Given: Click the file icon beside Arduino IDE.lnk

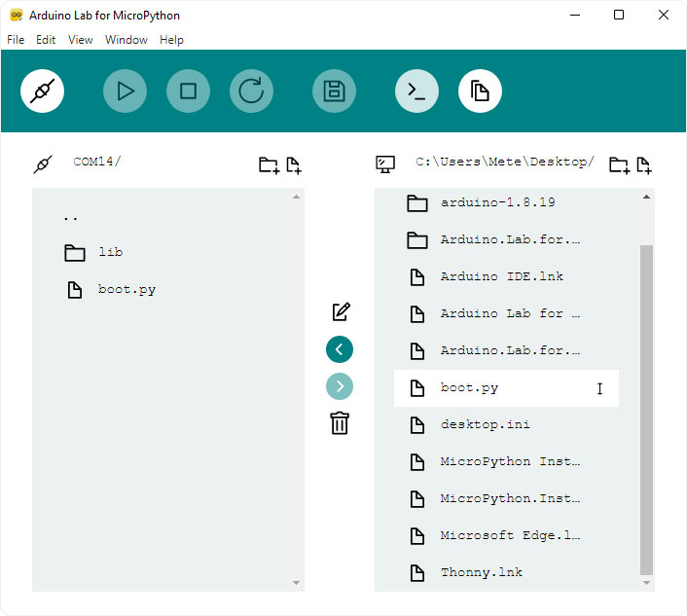Looking at the screenshot, I should coord(417,277).
